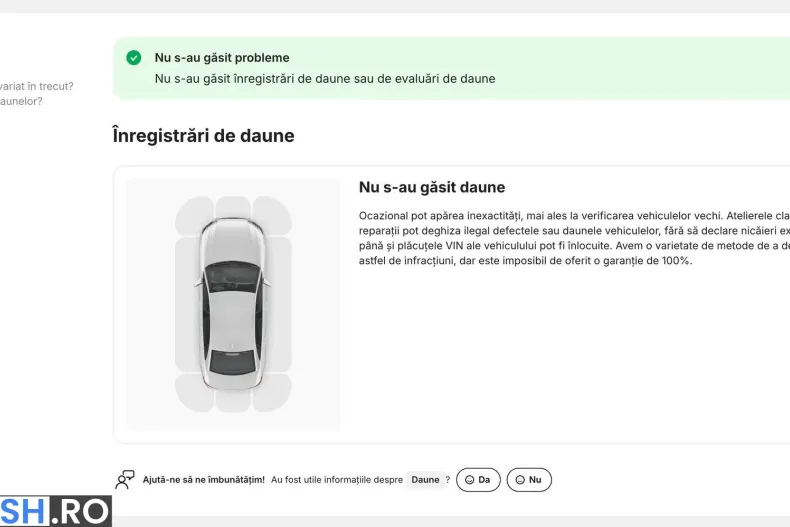The height and width of the screenshot is (527, 790).
Task: Click the 'Nu s-au găsit daune' card title
Action: point(432,187)
